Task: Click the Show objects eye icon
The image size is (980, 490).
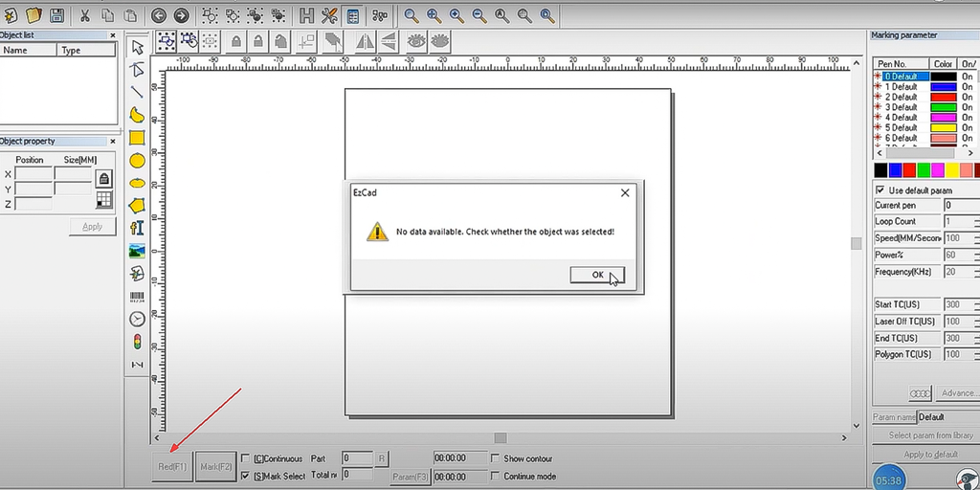Action: point(416,42)
